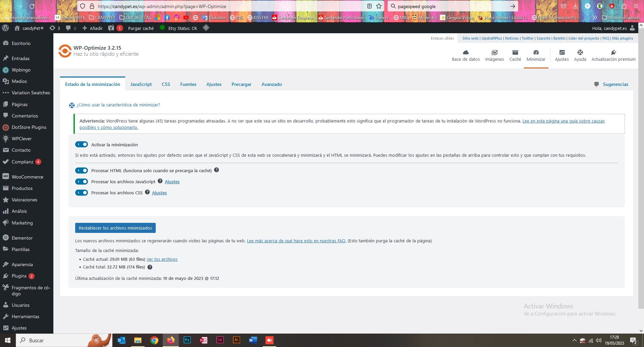Image resolution: width=644 pixels, height=347 pixels.
Task: Toggle Procesar HTML switch
Action: [x=82, y=170]
